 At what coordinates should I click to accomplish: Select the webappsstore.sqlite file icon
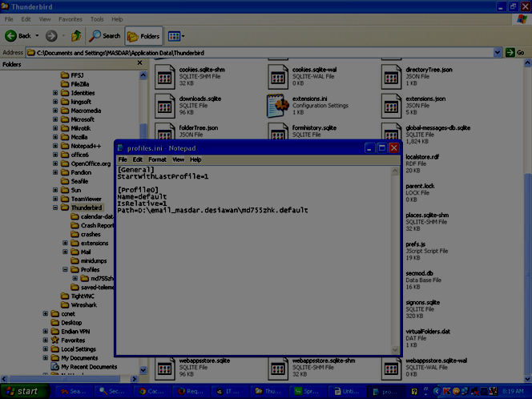165,368
